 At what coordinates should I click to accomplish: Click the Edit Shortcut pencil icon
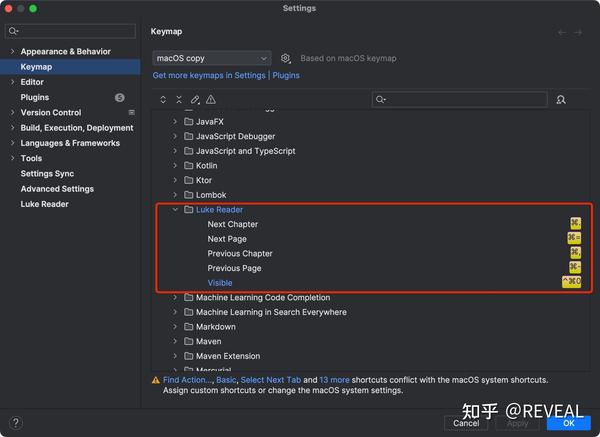pos(195,100)
